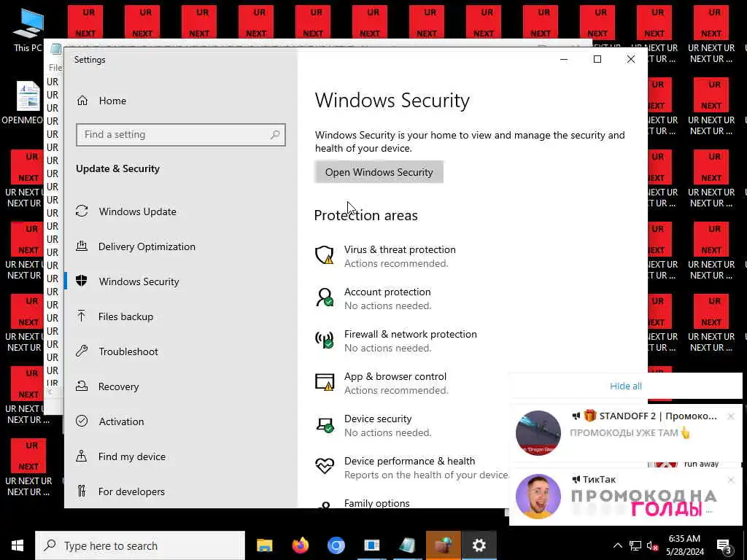This screenshot has height=560, width=747.
Task: Open the ТикТак notification avatar
Action: (538, 496)
